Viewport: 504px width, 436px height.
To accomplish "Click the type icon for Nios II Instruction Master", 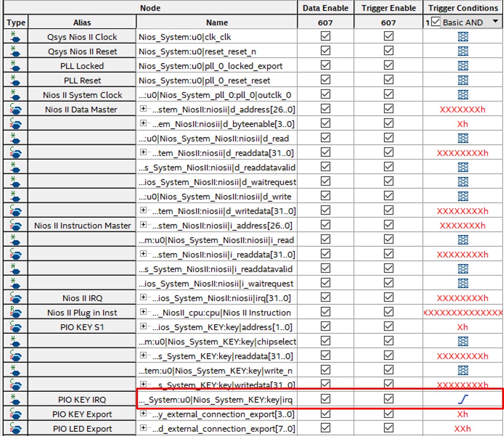I will pos(15,225).
